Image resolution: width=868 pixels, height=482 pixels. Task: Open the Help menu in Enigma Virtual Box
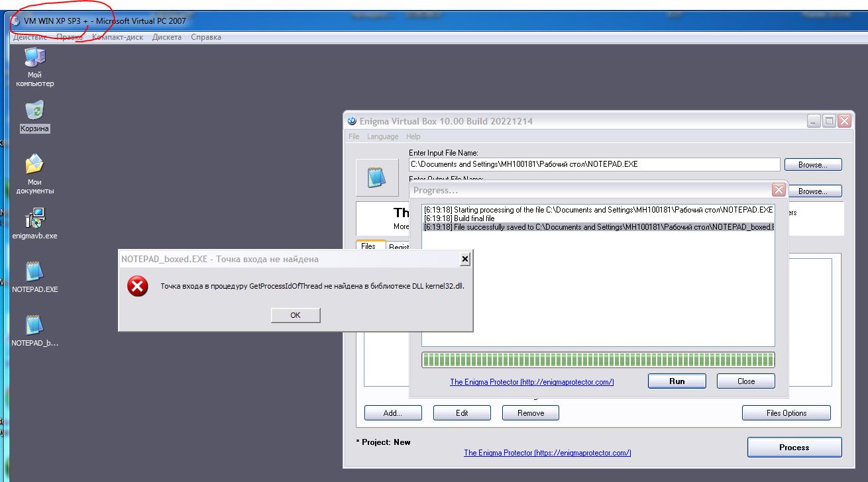click(413, 136)
